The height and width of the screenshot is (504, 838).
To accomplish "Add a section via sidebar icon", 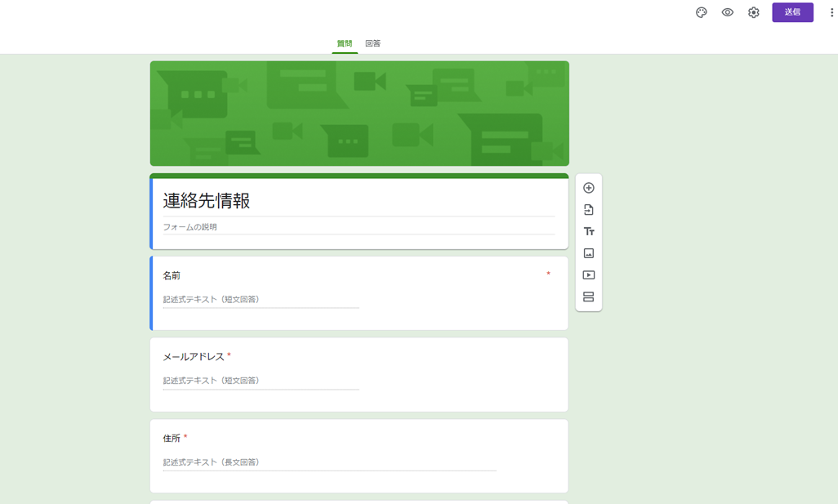I will [x=588, y=297].
